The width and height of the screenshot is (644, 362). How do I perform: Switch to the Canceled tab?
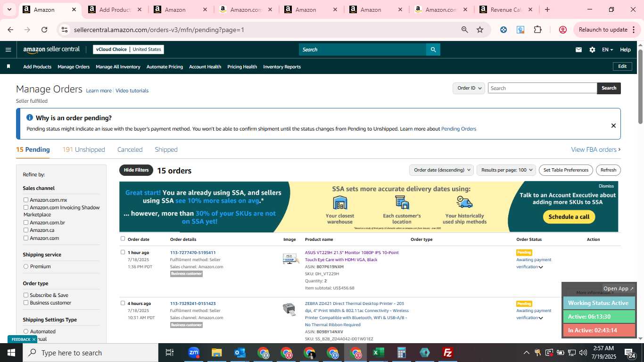pos(130,149)
